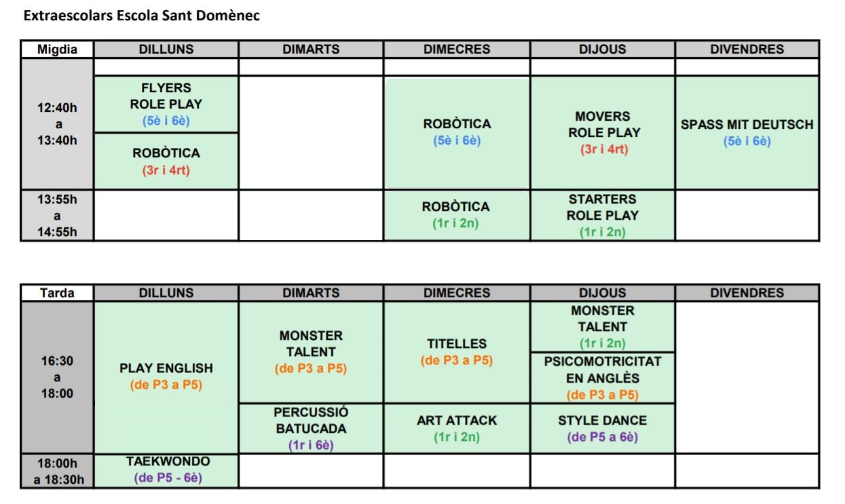Click the TITELLES activity cell

(x=457, y=352)
